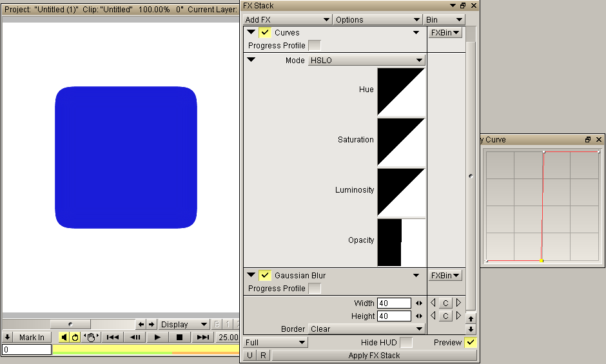
Task: Create Width keyframe with C button
Action: click(x=445, y=303)
